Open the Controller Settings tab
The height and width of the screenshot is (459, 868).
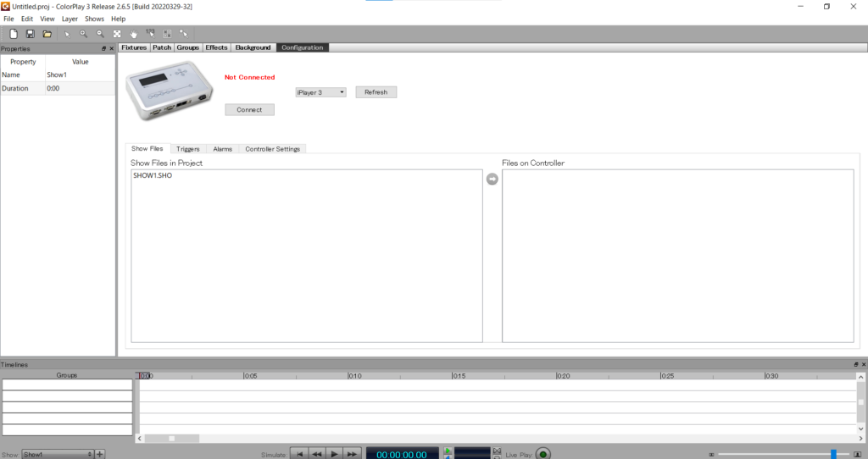point(272,149)
